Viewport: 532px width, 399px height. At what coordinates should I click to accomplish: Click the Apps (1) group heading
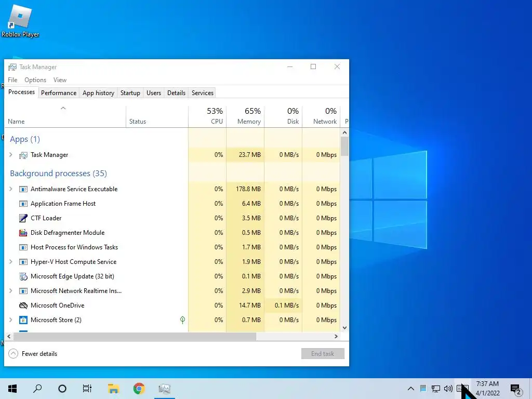25,139
